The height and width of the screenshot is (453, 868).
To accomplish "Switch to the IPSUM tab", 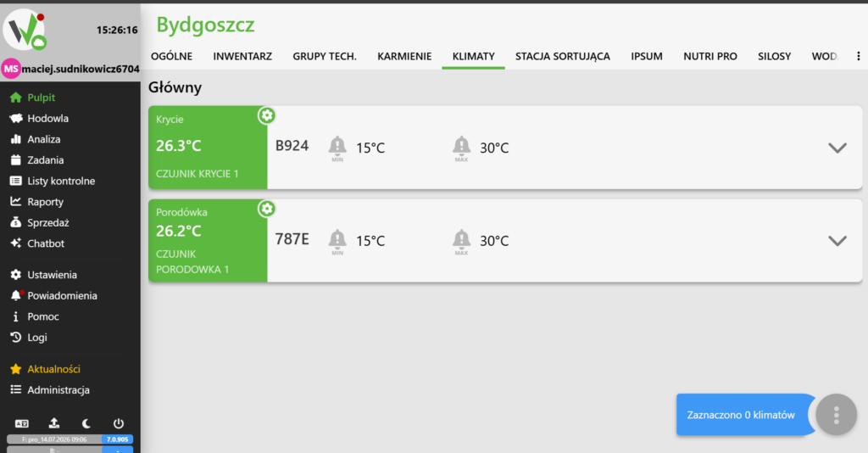I will point(647,56).
